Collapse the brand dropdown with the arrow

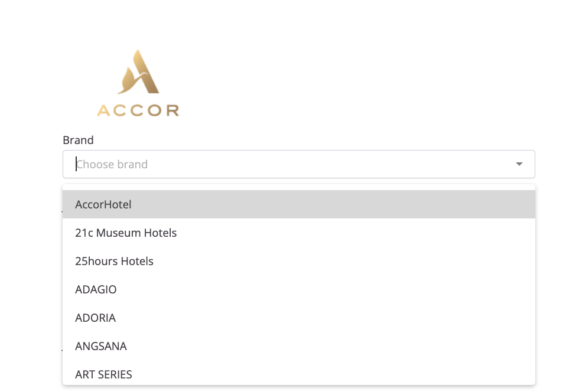(519, 164)
